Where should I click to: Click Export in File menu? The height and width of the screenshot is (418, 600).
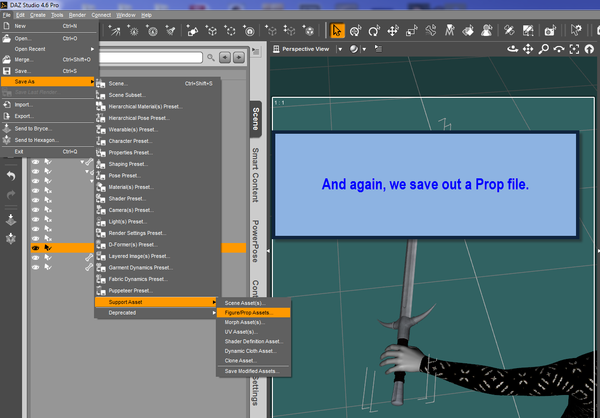48,116
